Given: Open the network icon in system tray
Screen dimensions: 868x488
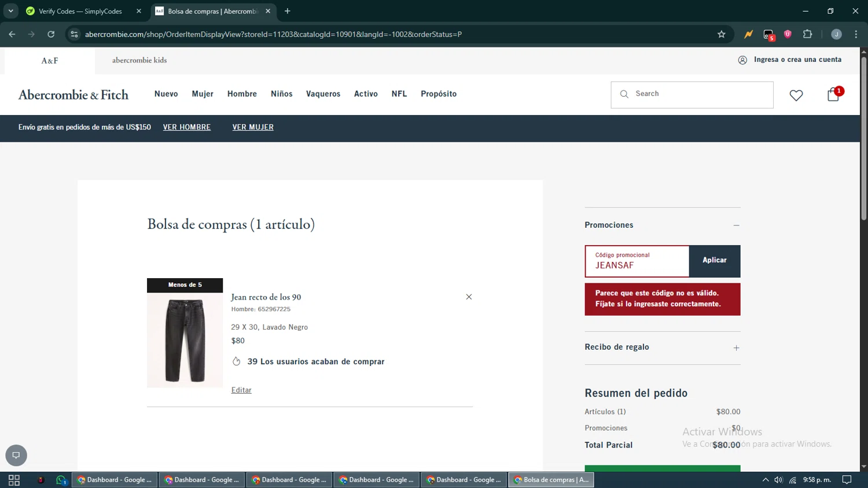Looking at the screenshot, I should click(x=793, y=480).
